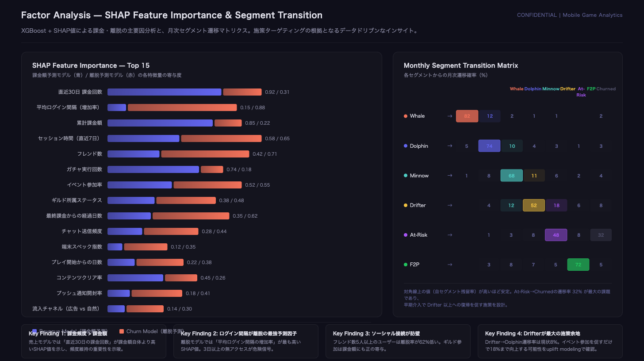Open the Key Finding 4 Drifter card
The width and height of the screenshot is (644, 361).
click(x=550, y=341)
